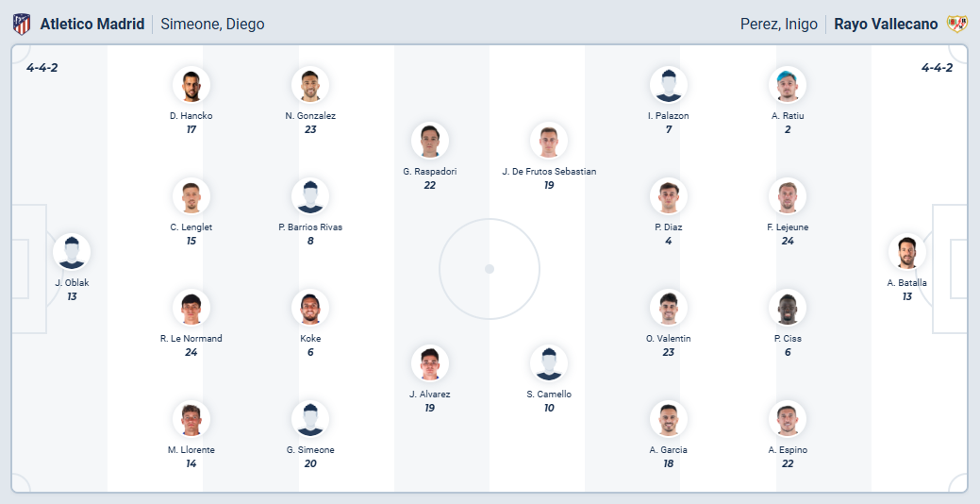Open A. Batalla goalkeeper avatar

click(906, 252)
